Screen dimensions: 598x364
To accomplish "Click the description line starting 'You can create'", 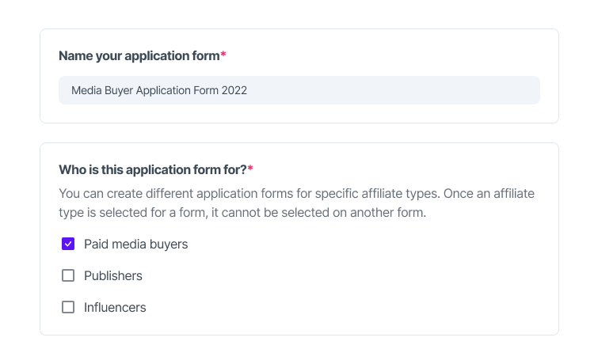I will (296, 194).
